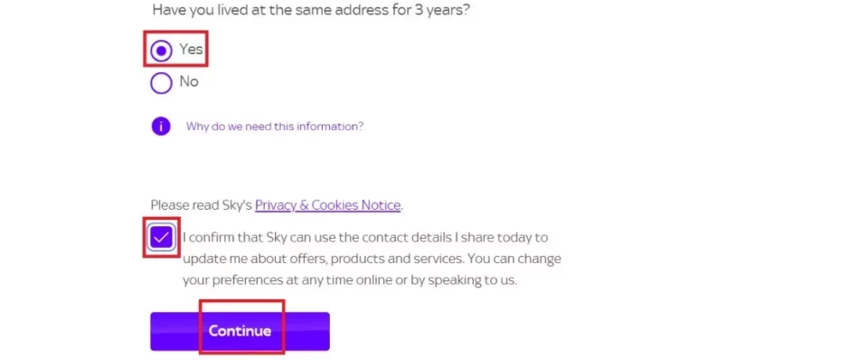
Task: Click the 'Please read Sky's' text
Action: pos(202,205)
